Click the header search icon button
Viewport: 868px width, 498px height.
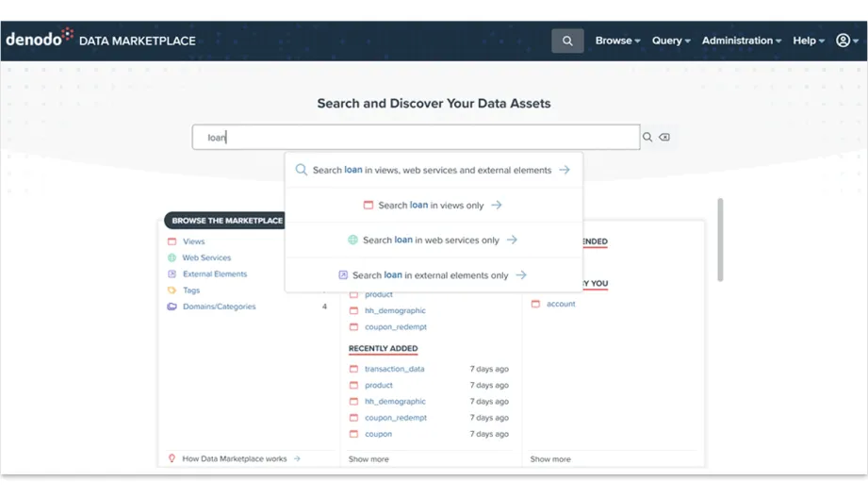566,41
